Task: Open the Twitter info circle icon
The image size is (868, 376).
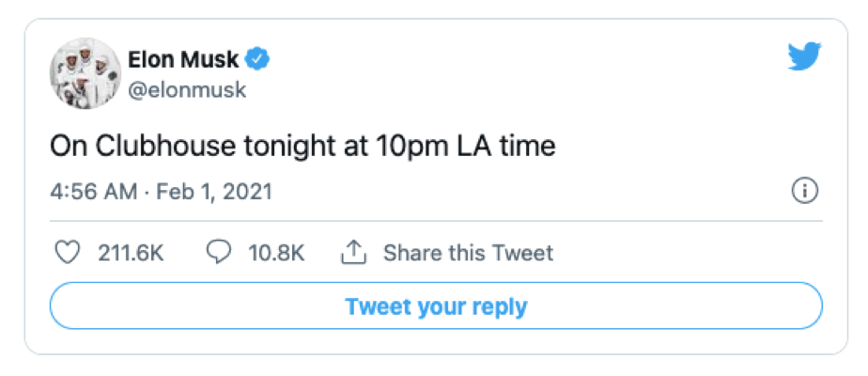Action: point(805,192)
